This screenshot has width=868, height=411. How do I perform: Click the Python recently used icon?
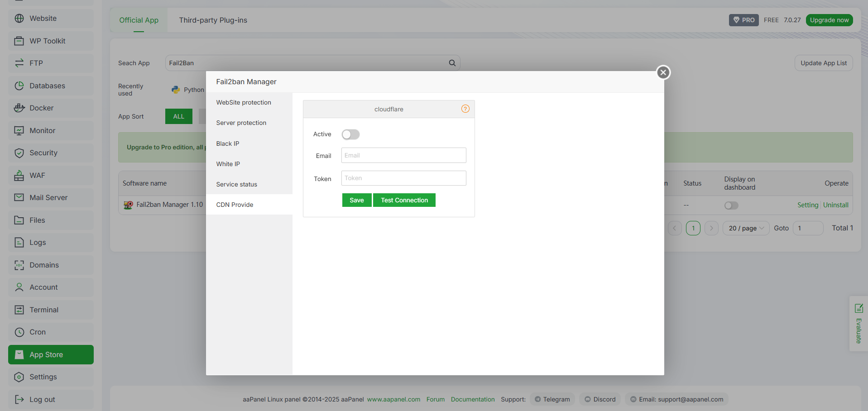[176, 90]
